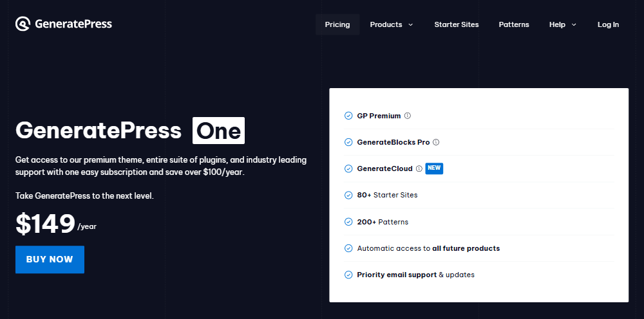Click checkmark icon beside Priority email support
The width and height of the screenshot is (644, 319).
349,275
